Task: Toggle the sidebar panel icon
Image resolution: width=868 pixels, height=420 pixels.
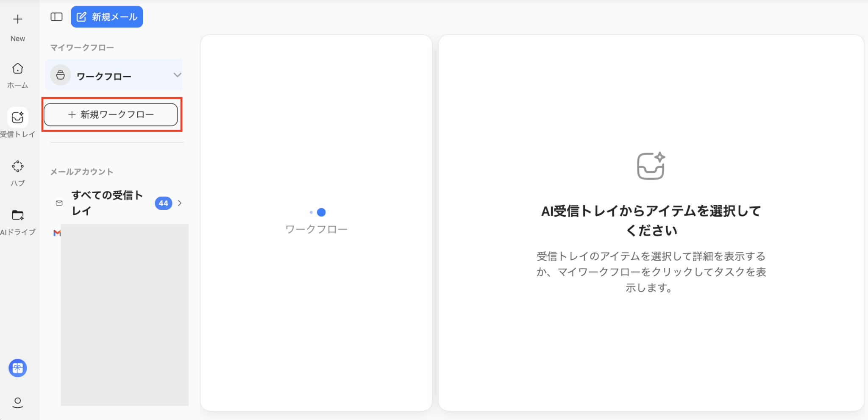Action: (56, 17)
